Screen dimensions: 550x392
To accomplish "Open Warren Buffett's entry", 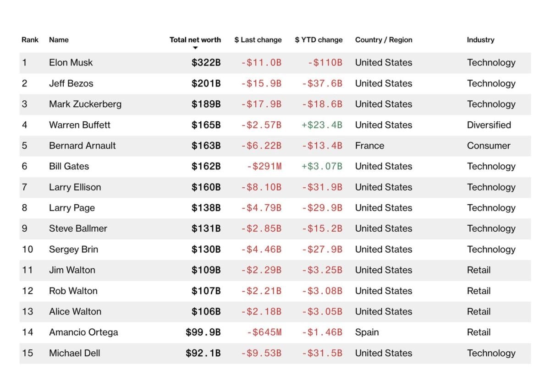I will 80,125.
